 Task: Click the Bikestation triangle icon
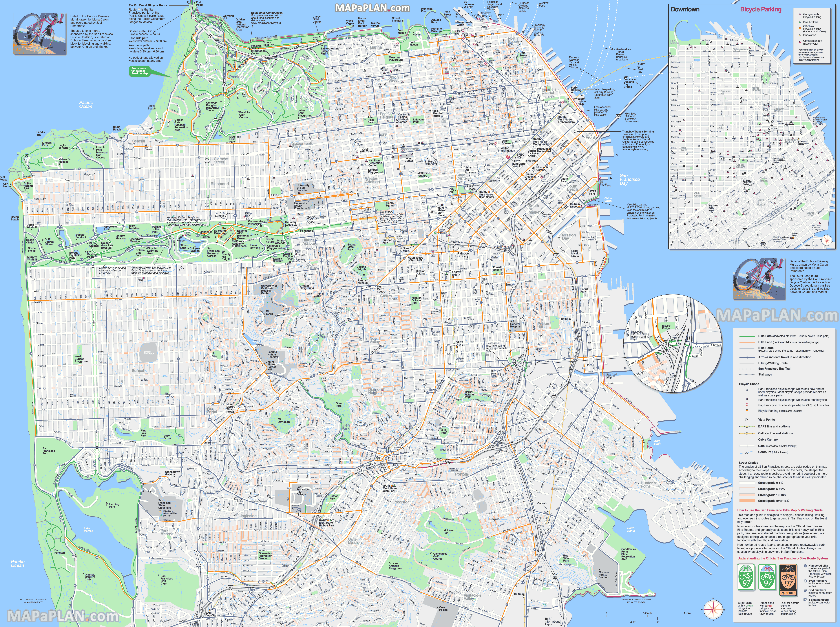point(800,35)
